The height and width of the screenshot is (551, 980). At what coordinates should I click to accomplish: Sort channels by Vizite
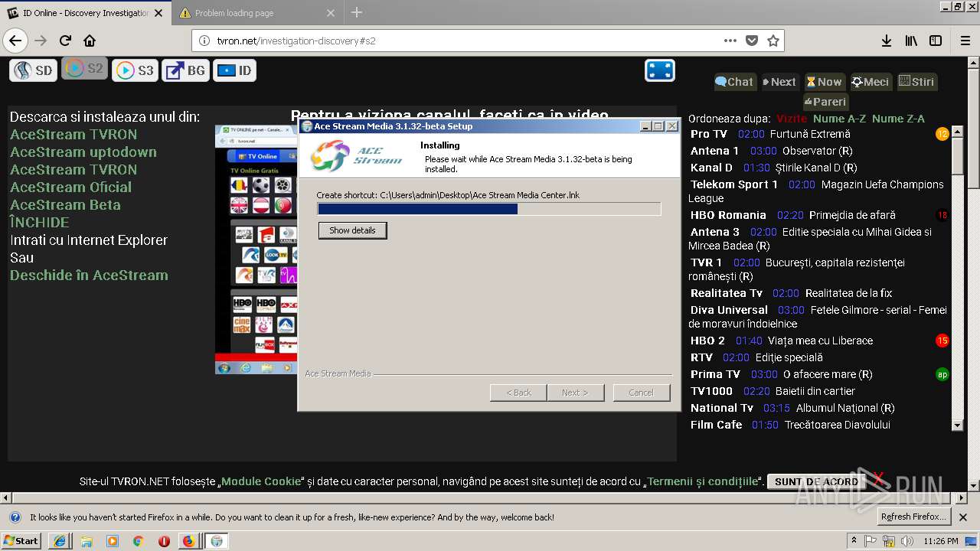pyautogui.click(x=792, y=119)
